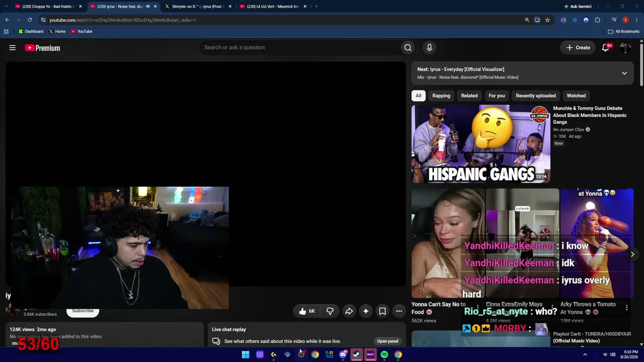Save video with bookmark icon
The width and height of the screenshot is (644, 362).
pos(382,311)
